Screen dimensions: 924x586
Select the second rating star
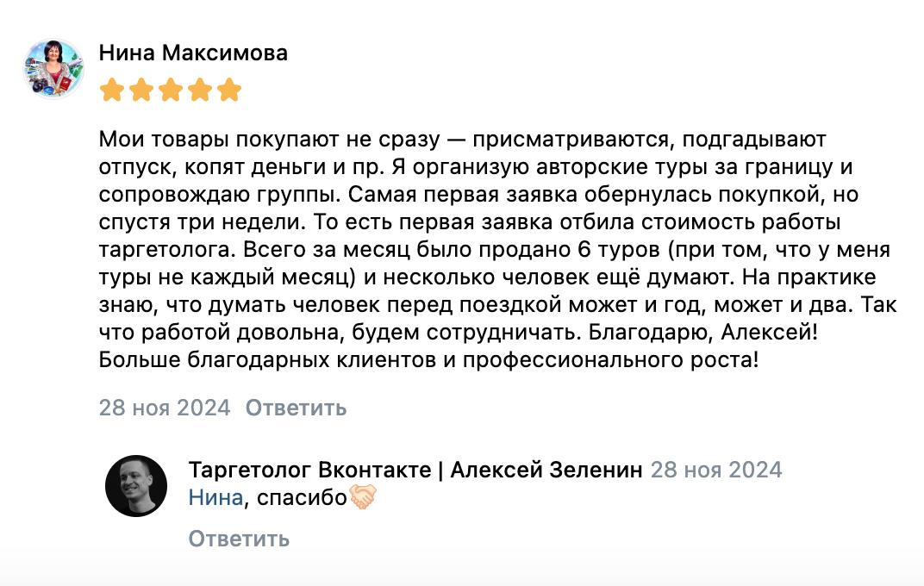click(141, 90)
